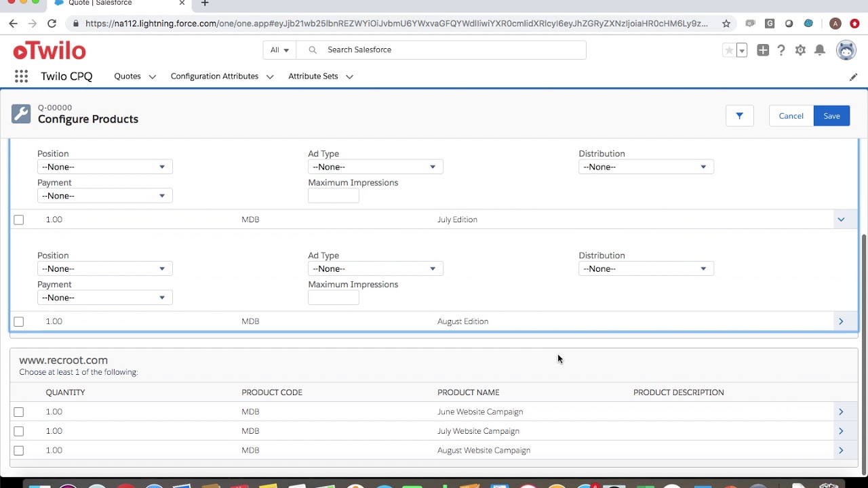The width and height of the screenshot is (868, 488).
Task: Click the QUANTITY column header
Action: pyautogui.click(x=65, y=392)
